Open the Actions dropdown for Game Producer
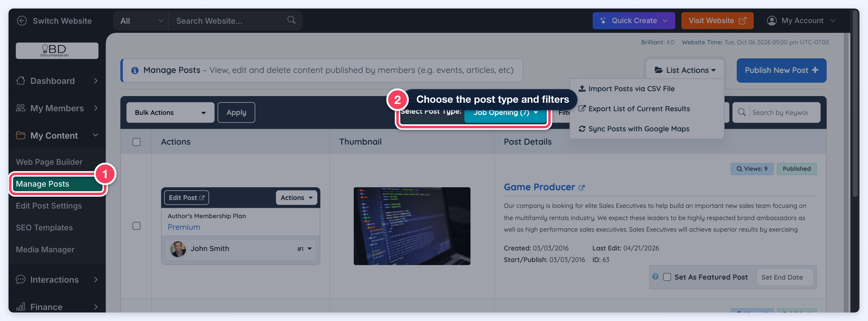Viewport: 868px width, 321px height. click(x=297, y=198)
